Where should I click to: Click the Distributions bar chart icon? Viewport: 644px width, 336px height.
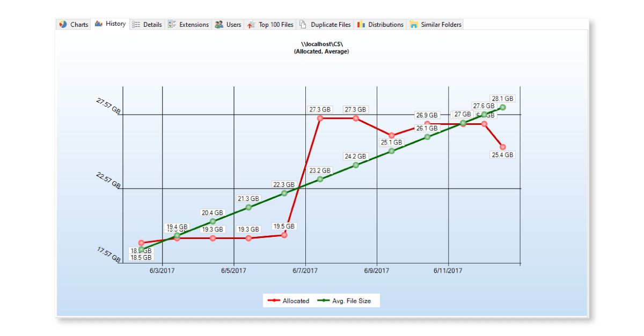(x=361, y=25)
